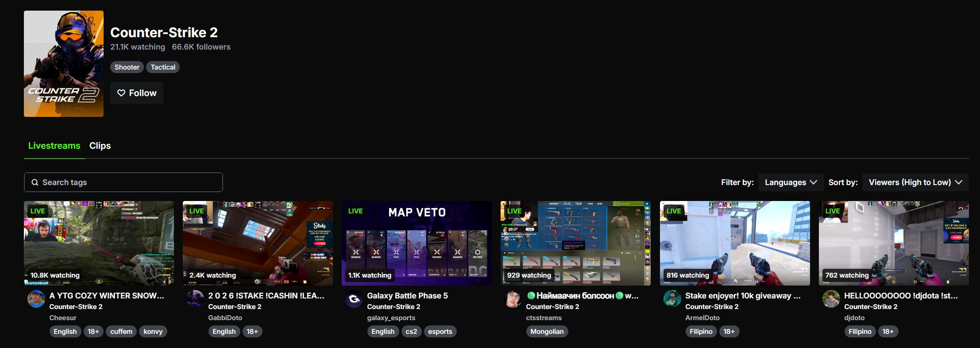Click the magnifier icon in tag search
Image resolution: width=980 pixels, height=348 pixels.
tap(35, 182)
